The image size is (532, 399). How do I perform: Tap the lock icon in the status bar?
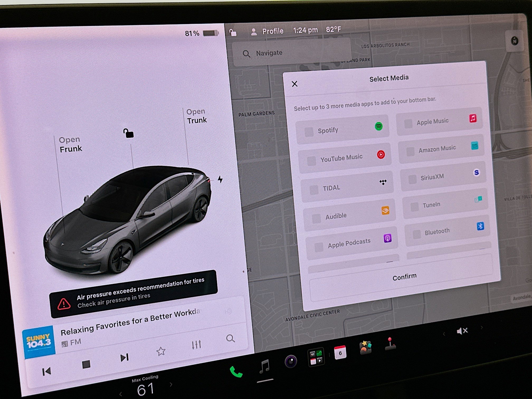[232, 32]
